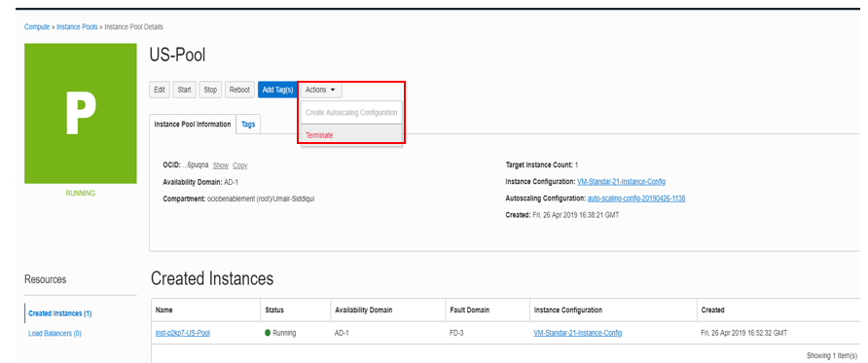
Task: Open the instance configuration link in table row
Action: click(x=577, y=333)
